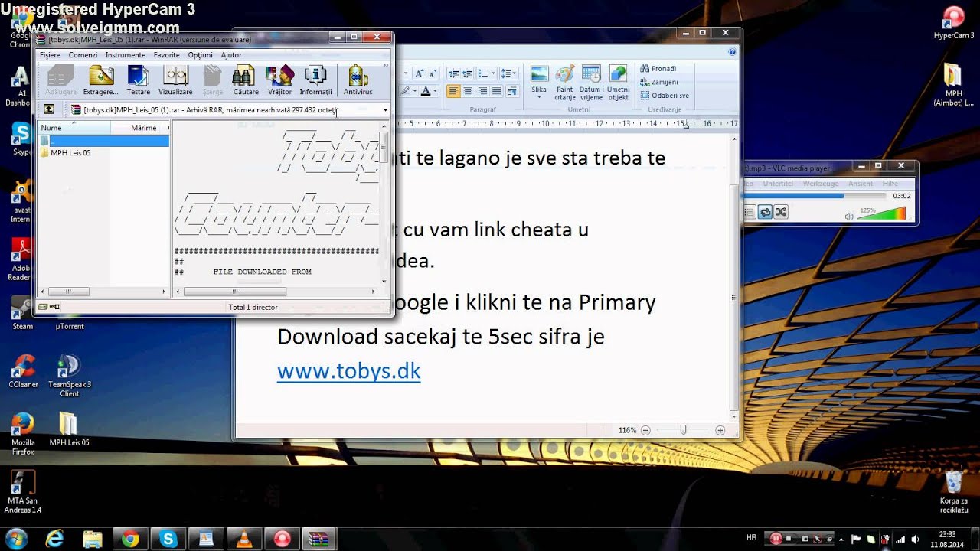
Task: Click the www.tobys.dk link
Action: (x=349, y=371)
